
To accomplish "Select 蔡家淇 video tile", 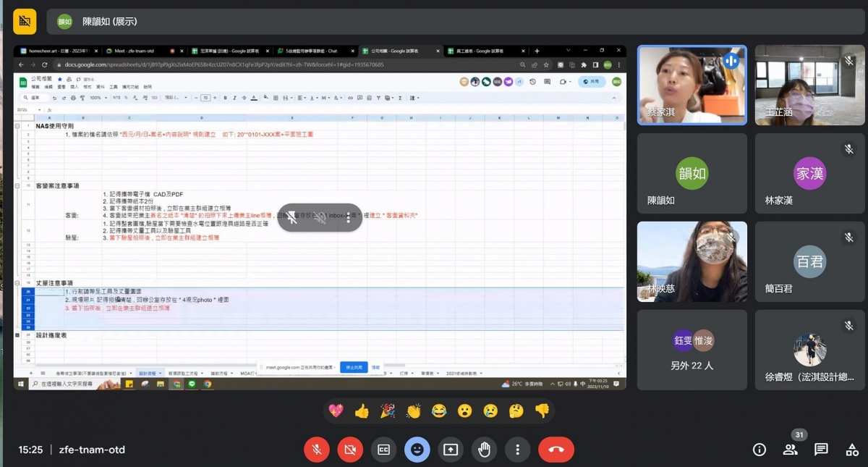I will coord(692,85).
